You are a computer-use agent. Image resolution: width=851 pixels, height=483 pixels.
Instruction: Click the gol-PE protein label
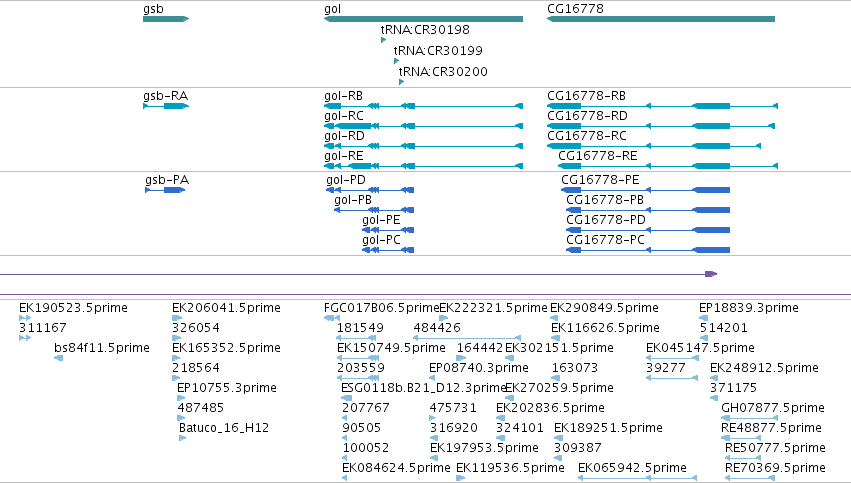click(x=381, y=220)
